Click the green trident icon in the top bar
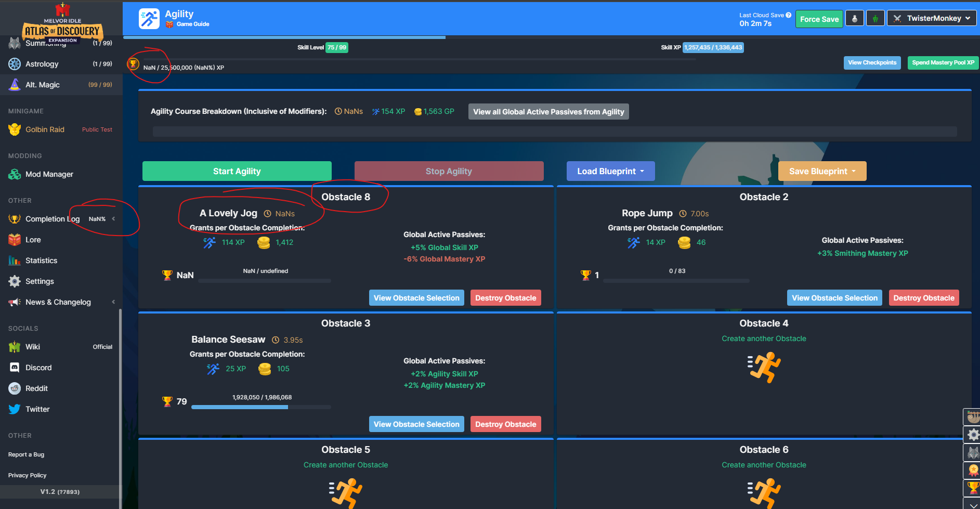Image resolution: width=980 pixels, height=509 pixels. pyautogui.click(x=875, y=18)
